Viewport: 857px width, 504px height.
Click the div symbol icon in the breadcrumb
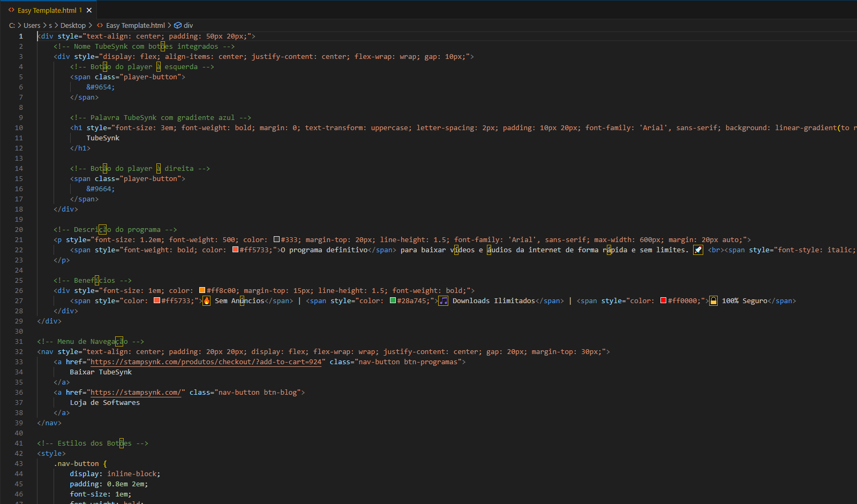[178, 25]
